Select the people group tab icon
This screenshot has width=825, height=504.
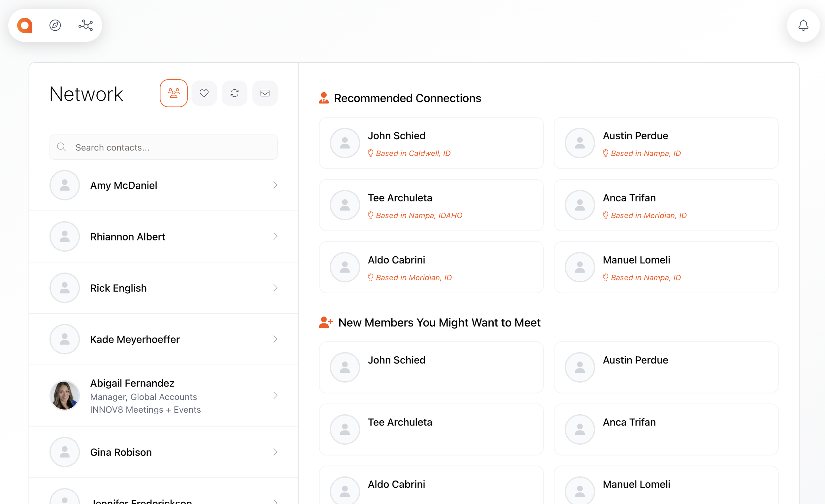tap(174, 93)
